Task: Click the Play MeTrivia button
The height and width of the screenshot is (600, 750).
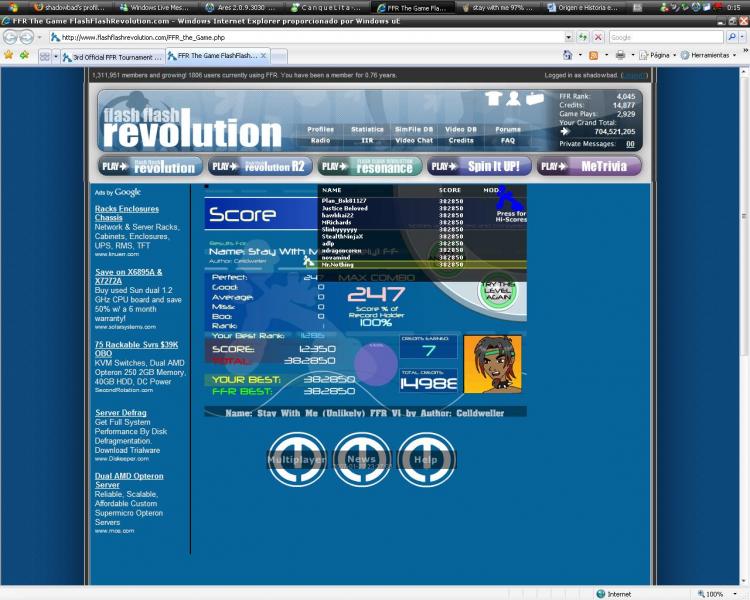Action: 588,166
